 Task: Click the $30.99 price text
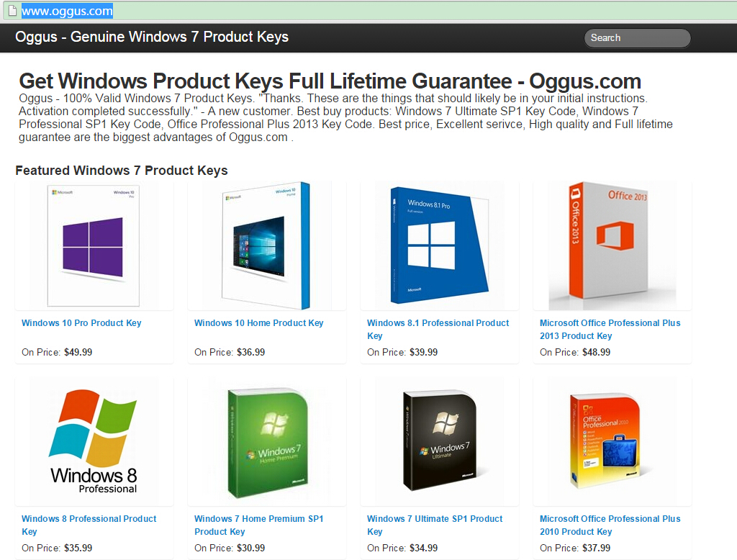(x=251, y=548)
